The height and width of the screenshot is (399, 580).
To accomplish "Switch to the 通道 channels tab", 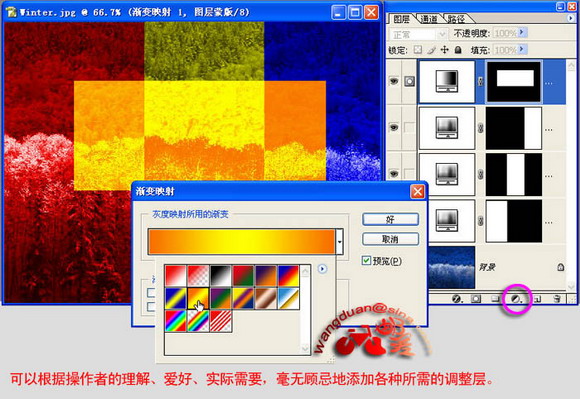I will [x=429, y=18].
